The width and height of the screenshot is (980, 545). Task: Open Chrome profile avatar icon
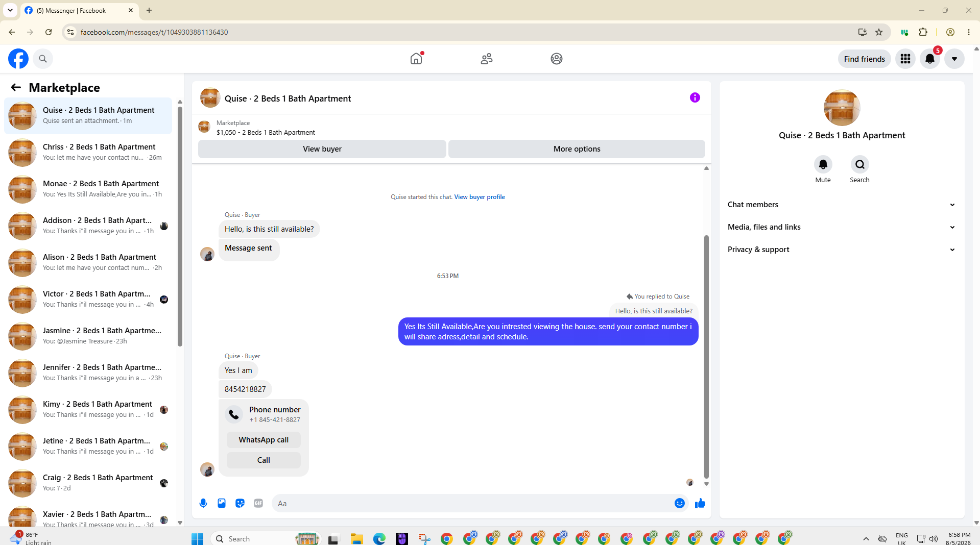pos(950,32)
